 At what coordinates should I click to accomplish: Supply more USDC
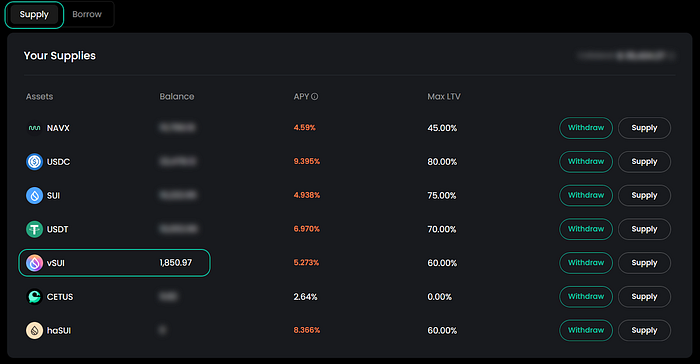click(x=644, y=162)
